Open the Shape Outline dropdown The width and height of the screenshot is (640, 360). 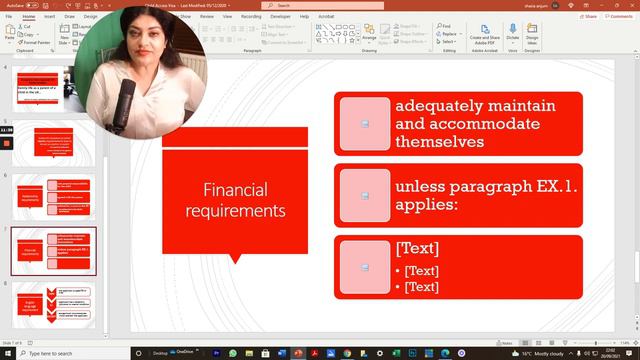click(x=410, y=34)
